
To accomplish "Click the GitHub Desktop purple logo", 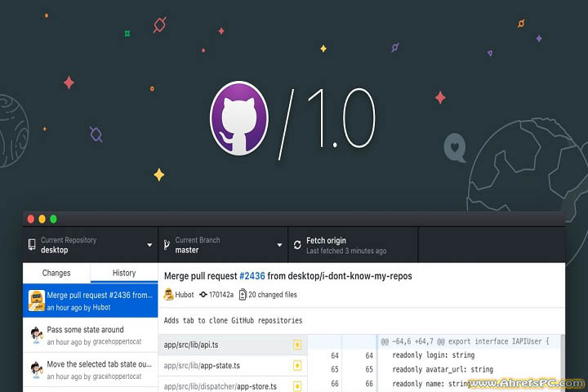I will pos(239,118).
